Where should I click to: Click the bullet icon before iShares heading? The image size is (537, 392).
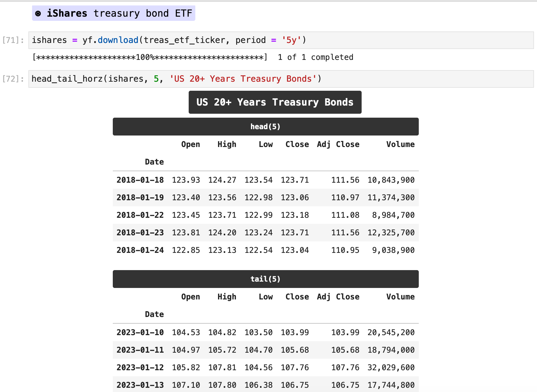coord(38,14)
